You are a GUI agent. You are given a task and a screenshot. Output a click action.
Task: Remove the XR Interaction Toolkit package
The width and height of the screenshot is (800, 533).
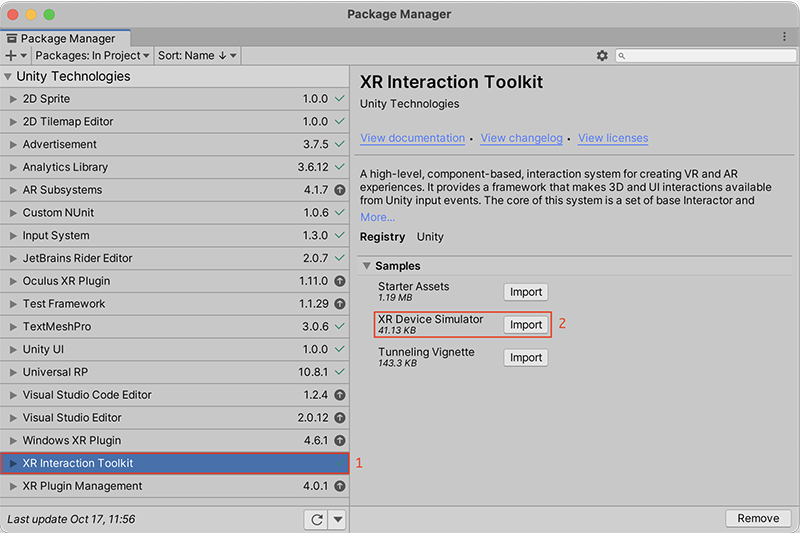tap(758, 518)
